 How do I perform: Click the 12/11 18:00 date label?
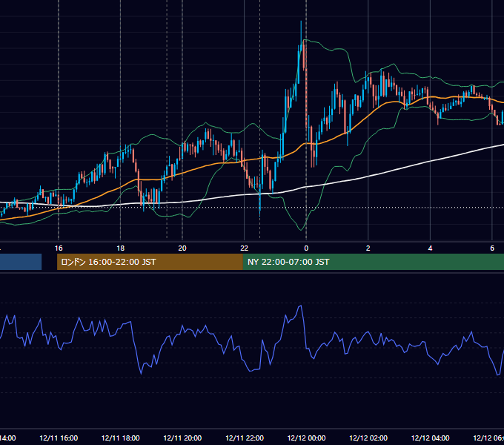pyautogui.click(x=120, y=438)
